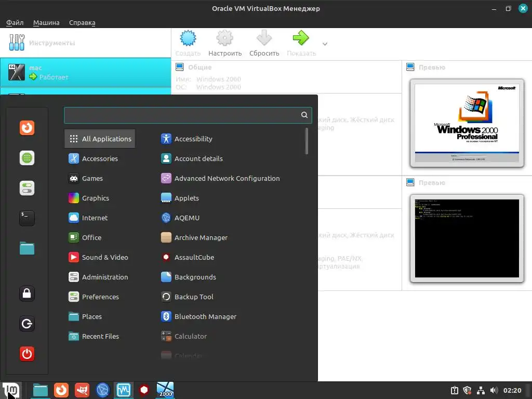Open the Places category
The image size is (532, 399).
(x=100, y=316)
